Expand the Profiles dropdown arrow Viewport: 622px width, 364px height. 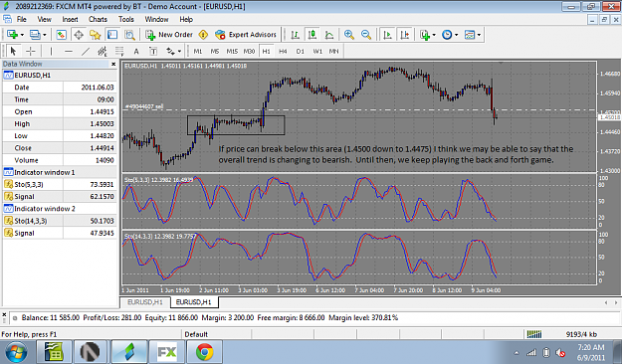(45, 35)
